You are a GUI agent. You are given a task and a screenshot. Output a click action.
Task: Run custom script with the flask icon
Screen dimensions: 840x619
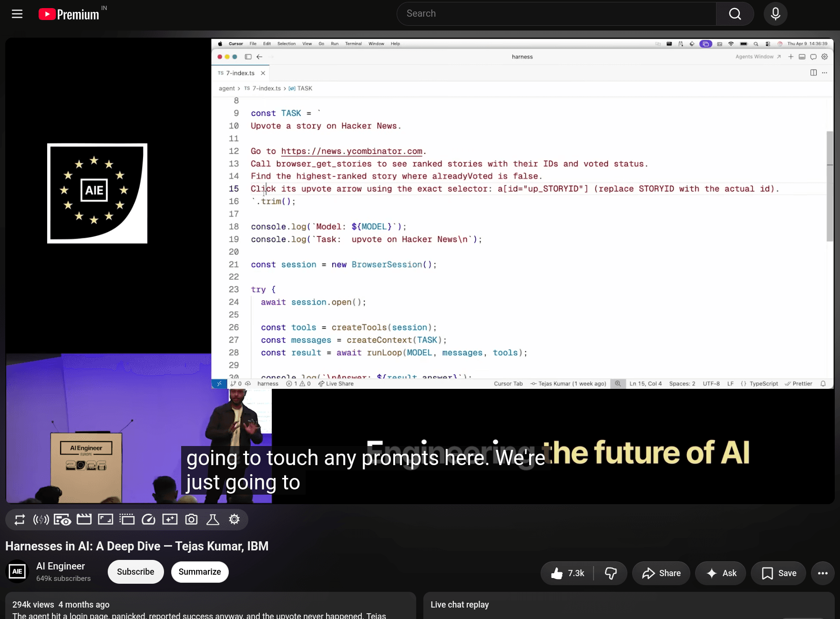point(213,519)
